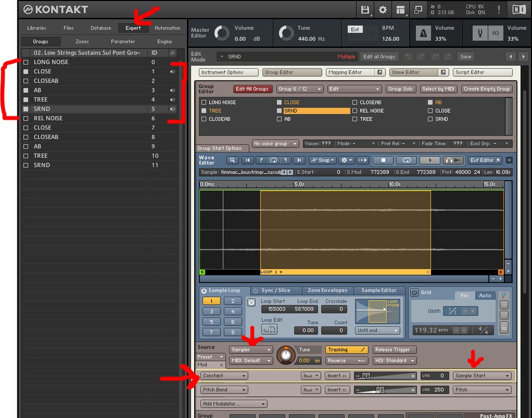Screen dimensions: 532x418
Task: Click the Instrument Options button
Action: (x=229, y=72)
